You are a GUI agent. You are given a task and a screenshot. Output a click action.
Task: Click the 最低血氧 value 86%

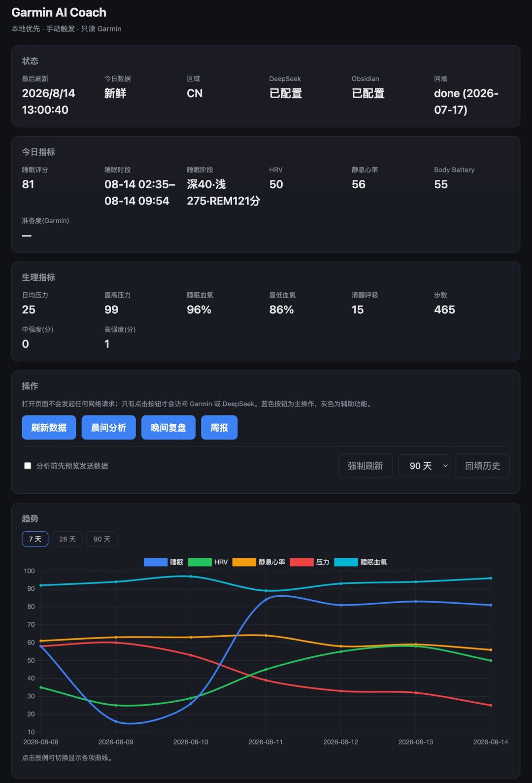point(281,309)
